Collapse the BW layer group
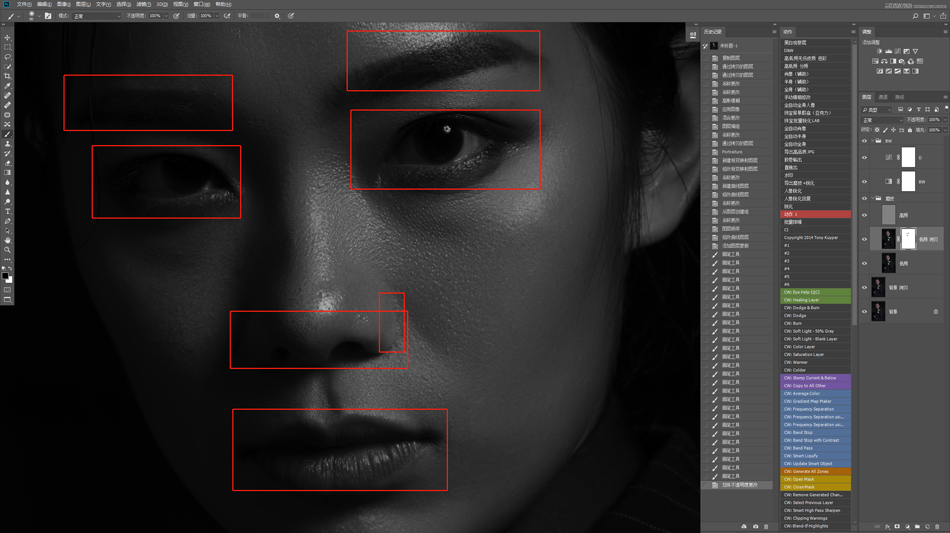 [872, 141]
